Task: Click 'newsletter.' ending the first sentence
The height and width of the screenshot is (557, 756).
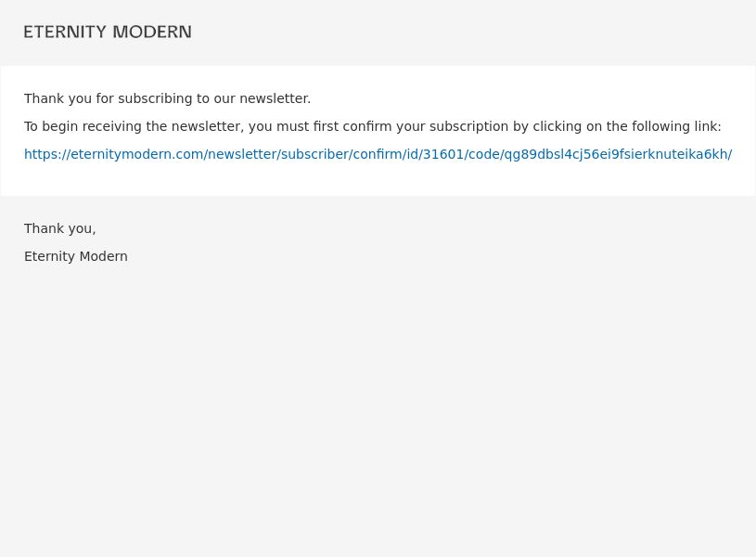Action: 275,98
